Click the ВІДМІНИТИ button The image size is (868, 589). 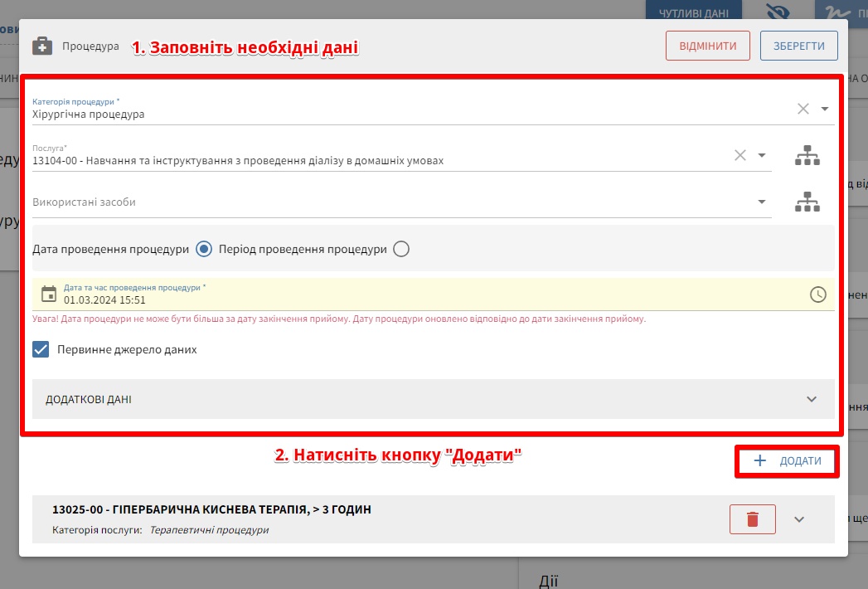coord(707,46)
